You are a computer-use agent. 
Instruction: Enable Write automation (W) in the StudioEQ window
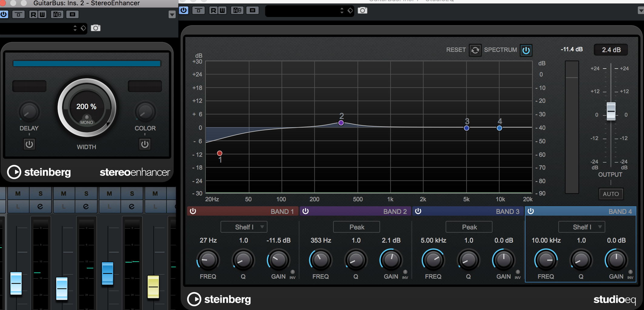[222, 10]
